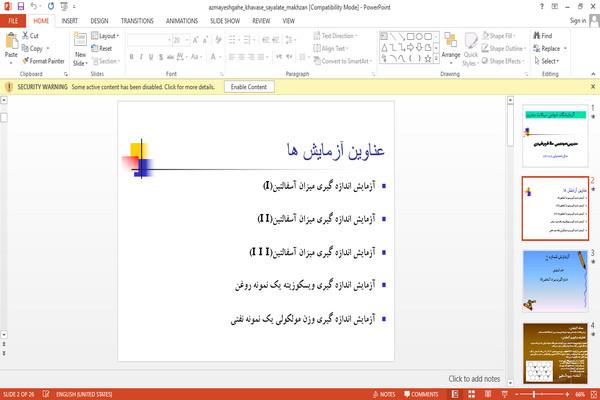Screen dimensions: 600x400
Task: Open the Notes pane from status bar
Action: [384, 394]
